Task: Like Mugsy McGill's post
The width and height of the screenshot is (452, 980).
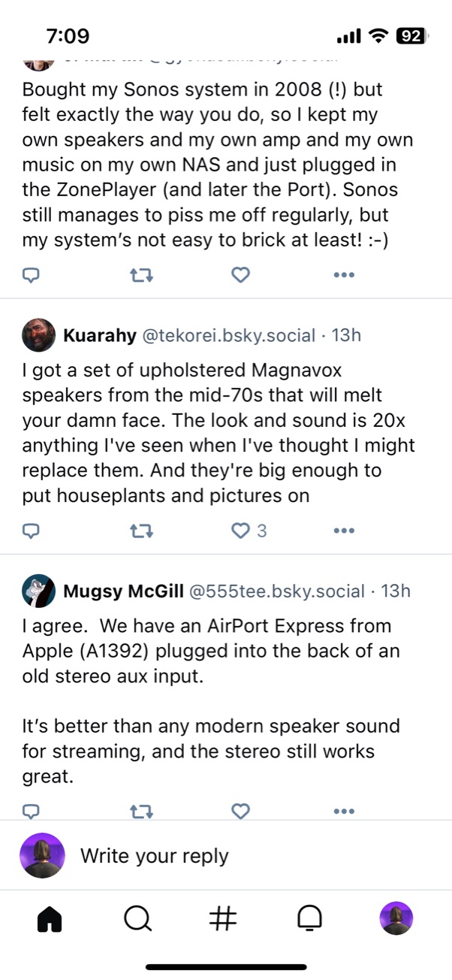Action: [x=240, y=811]
